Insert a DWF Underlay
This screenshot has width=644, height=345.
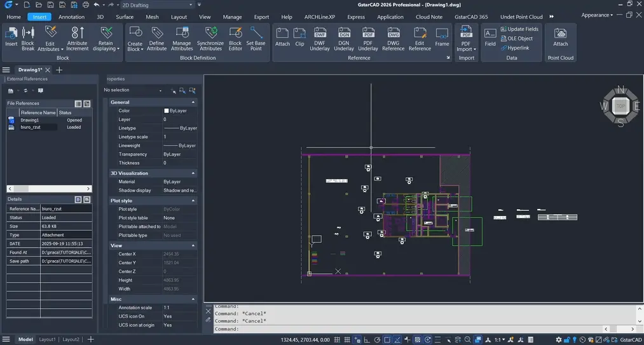320,38
